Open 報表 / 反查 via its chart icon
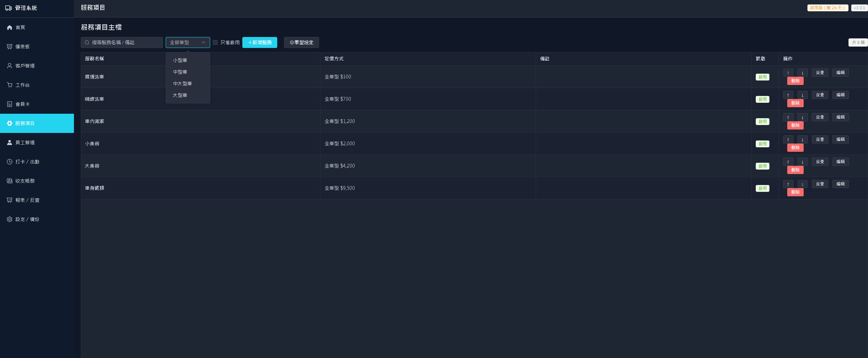This screenshot has height=358, width=868. point(10,200)
